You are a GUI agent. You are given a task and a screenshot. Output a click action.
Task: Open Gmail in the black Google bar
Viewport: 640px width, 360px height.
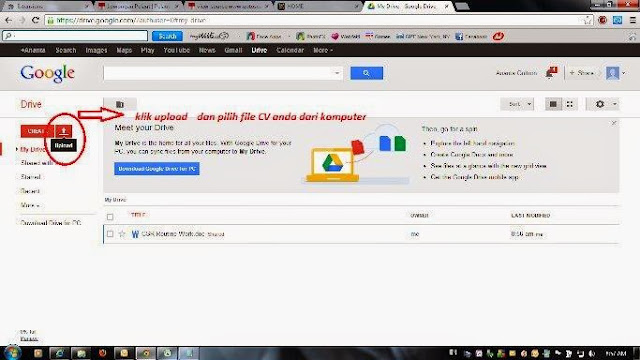pos(233,50)
